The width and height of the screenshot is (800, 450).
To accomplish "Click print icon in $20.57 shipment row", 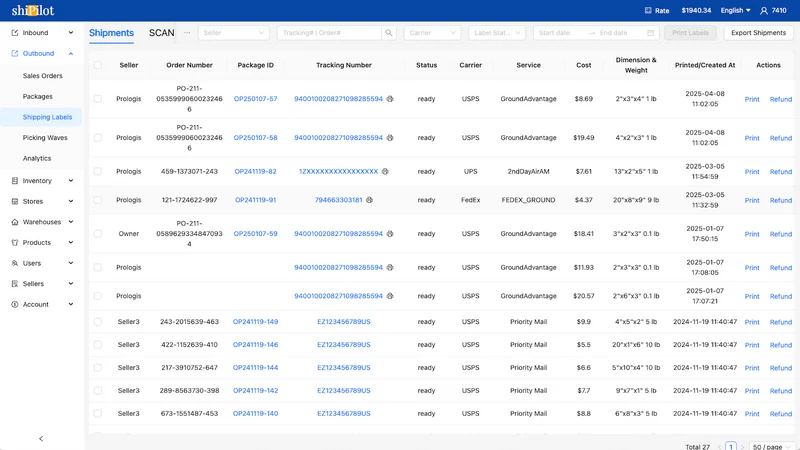I will click(x=390, y=296).
